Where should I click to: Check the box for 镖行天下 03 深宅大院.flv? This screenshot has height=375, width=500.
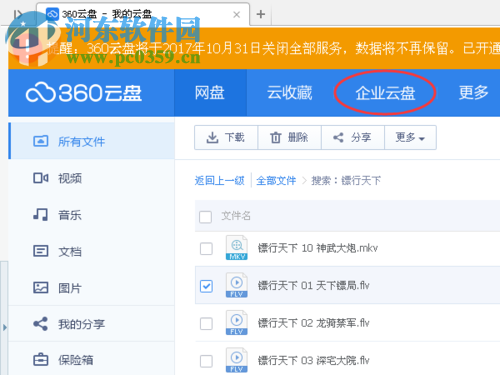pyautogui.click(x=206, y=361)
